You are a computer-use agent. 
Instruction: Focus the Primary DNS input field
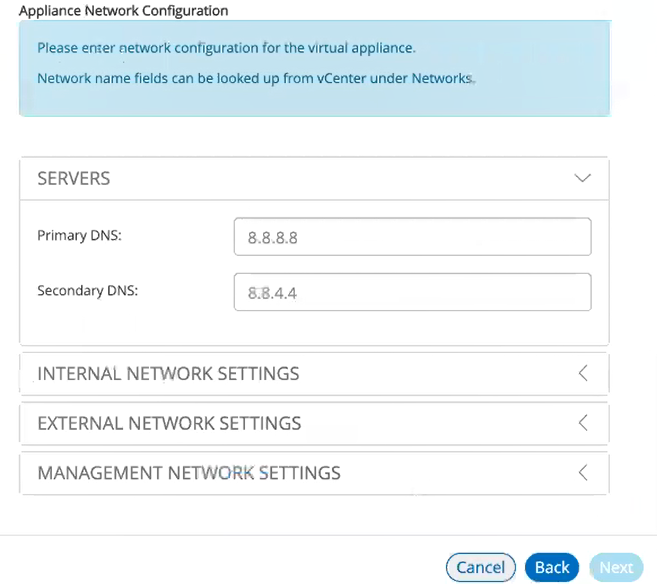pyautogui.click(x=412, y=237)
